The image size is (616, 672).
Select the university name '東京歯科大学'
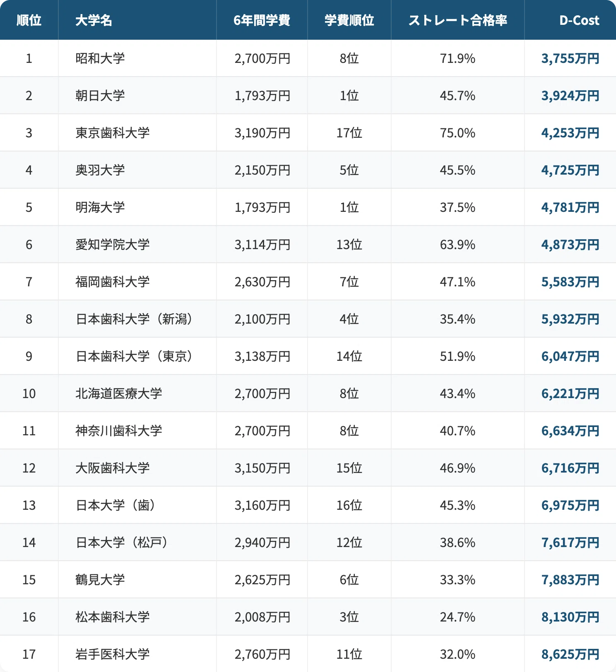tap(113, 133)
